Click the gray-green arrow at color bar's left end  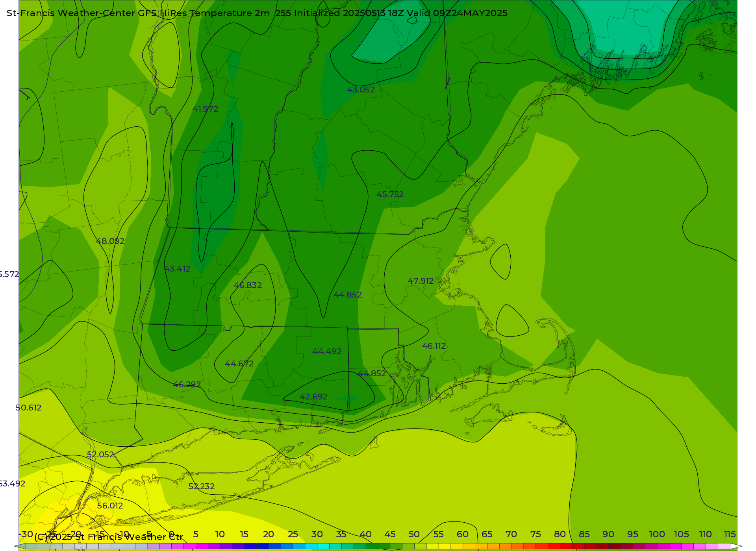[20, 546]
